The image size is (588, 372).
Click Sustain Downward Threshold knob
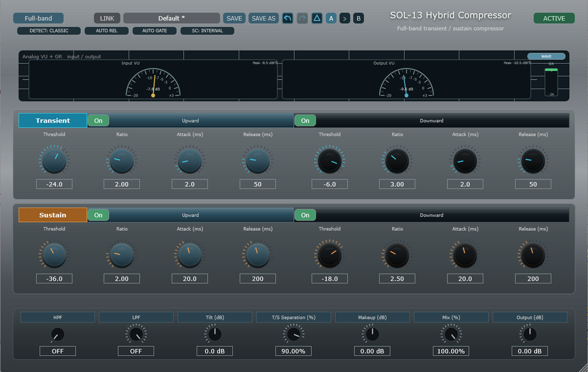click(x=329, y=255)
